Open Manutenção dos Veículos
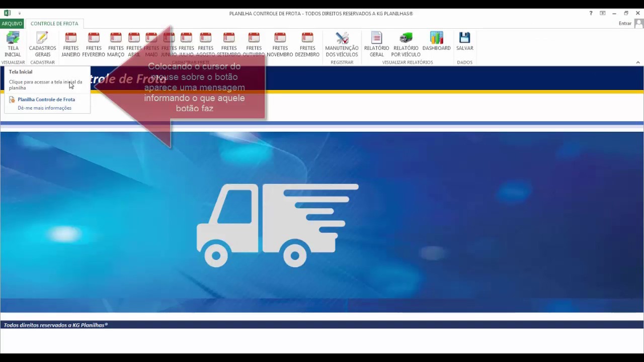Image resolution: width=644 pixels, height=362 pixels. click(342, 44)
